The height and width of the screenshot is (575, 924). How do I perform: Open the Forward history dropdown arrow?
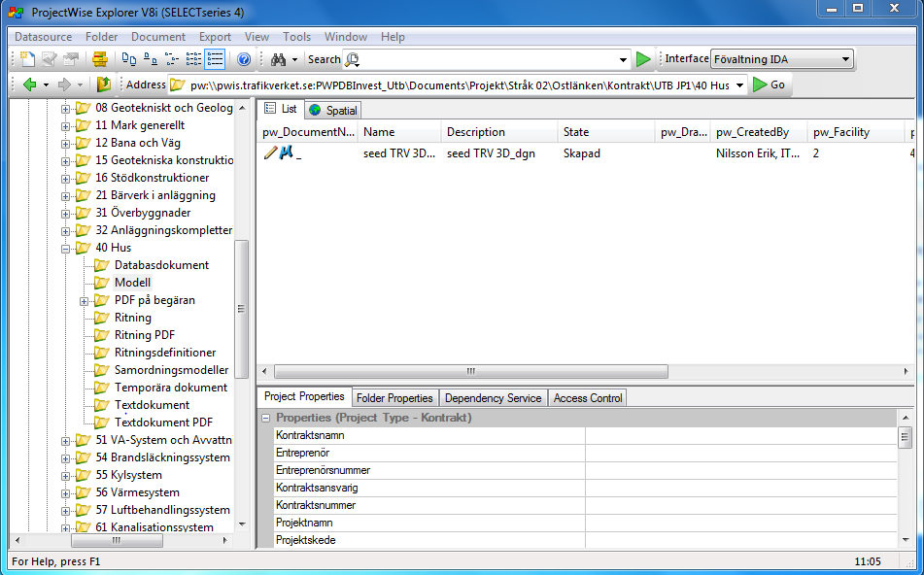[80, 85]
